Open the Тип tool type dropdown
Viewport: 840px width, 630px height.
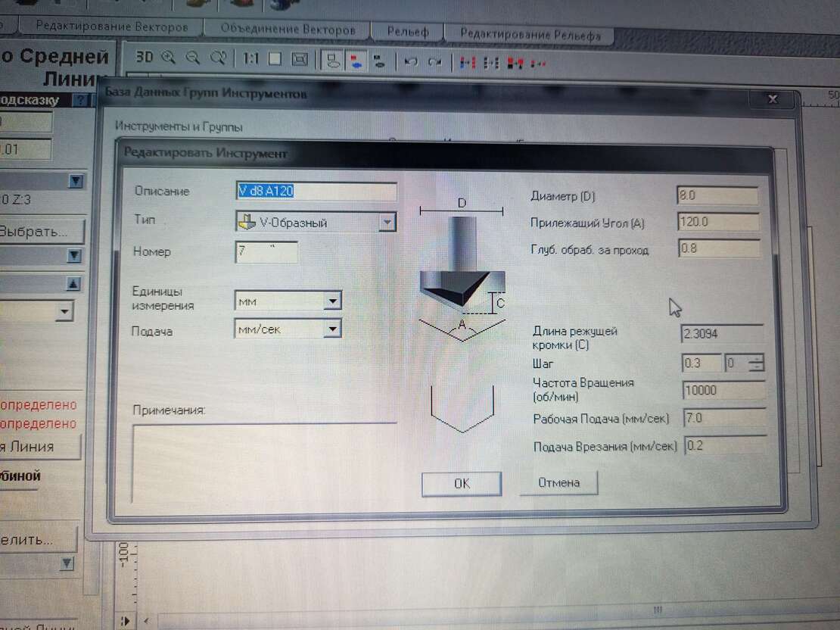pyautogui.click(x=387, y=222)
